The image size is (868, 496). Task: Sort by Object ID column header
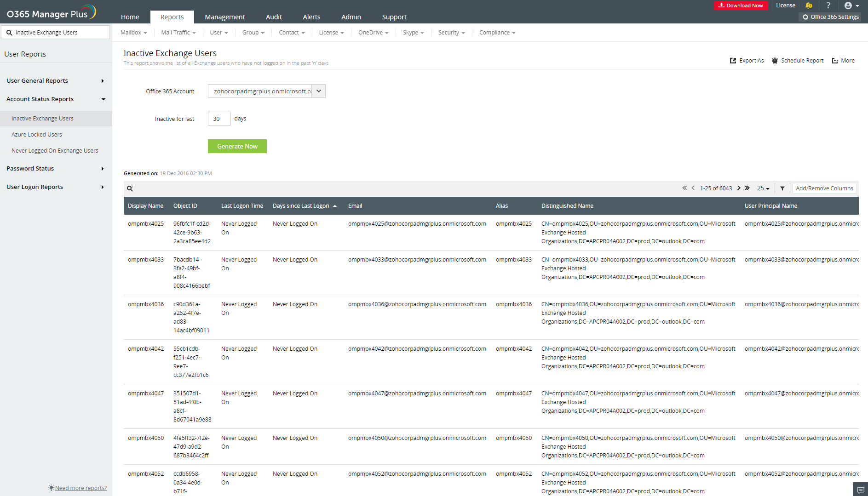[x=185, y=206]
